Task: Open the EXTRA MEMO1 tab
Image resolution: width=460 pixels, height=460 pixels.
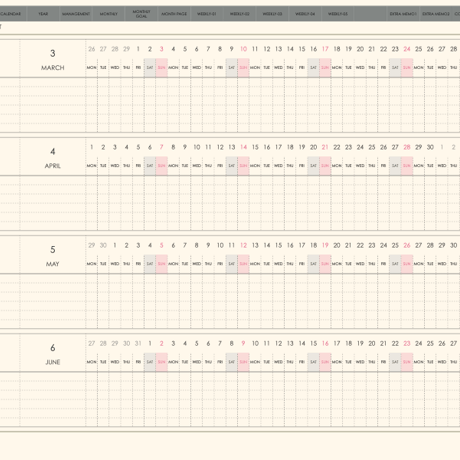Action: point(403,14)
